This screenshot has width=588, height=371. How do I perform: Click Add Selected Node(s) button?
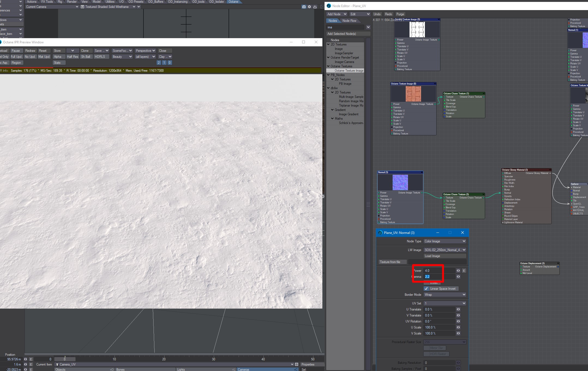pyautogui.click(x=348, y=34)
